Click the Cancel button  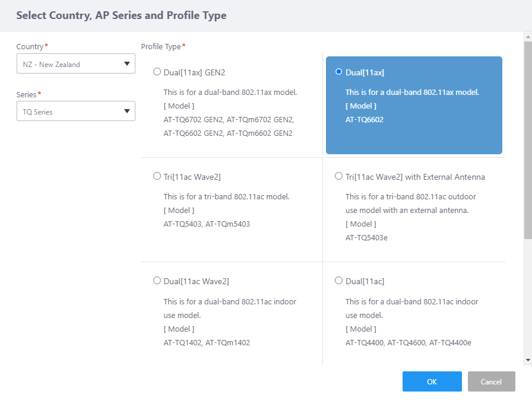491,381
